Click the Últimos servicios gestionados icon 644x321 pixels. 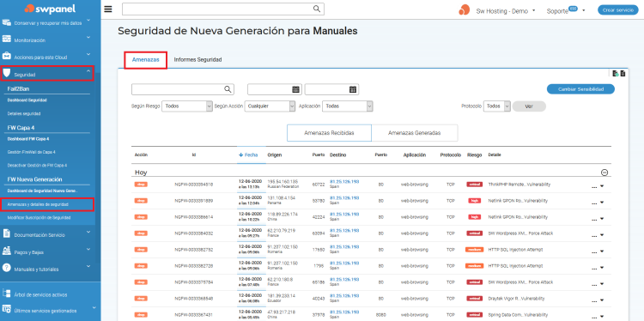[x=7, y=309]
